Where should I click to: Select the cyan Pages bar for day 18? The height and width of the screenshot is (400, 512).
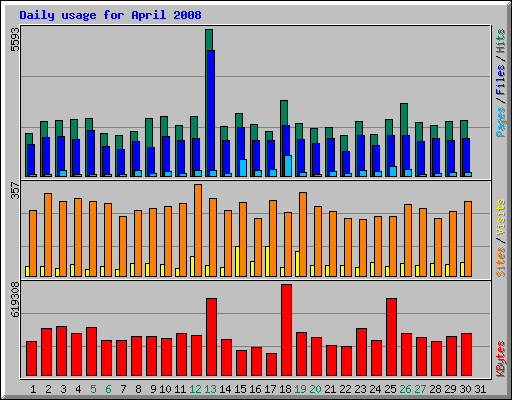click(288, 166)
